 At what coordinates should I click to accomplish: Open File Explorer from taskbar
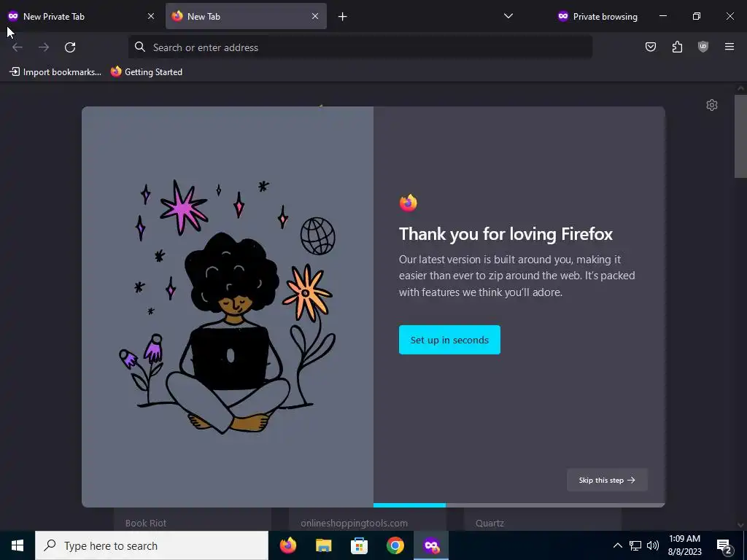323,545
